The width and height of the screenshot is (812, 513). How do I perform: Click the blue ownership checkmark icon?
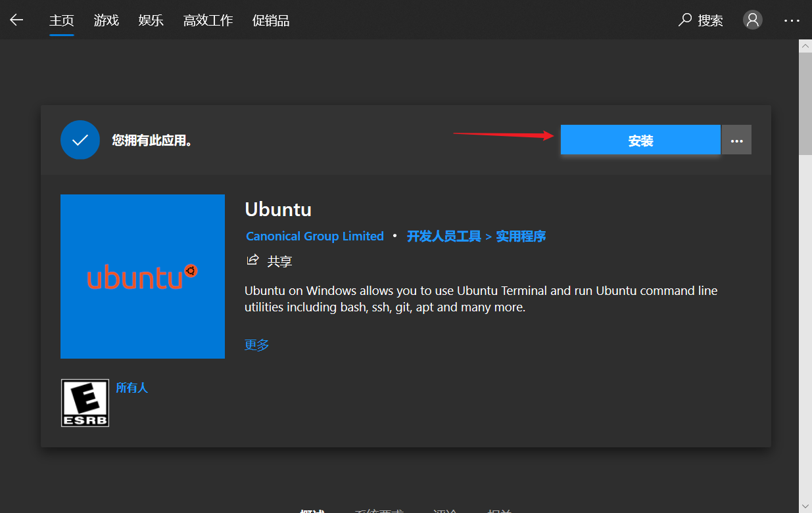[x=80, y=140]
